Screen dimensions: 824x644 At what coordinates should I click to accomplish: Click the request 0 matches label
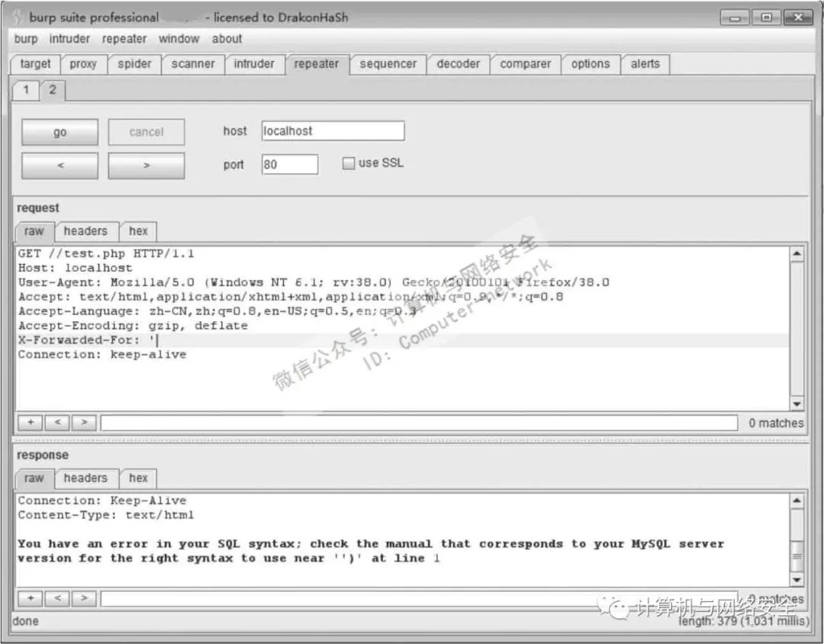(776, 423)
